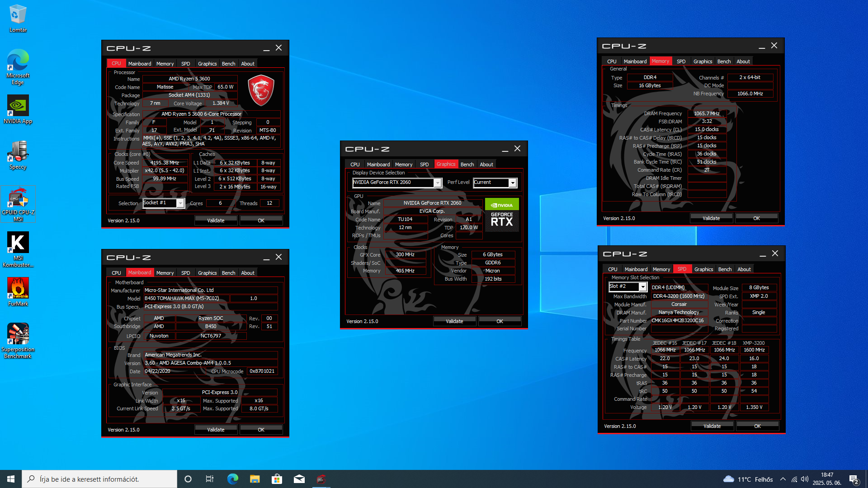Viewport: 868px width, 488px height.
Task: Click Validate in the Graphics window
Action: point(454,321)
